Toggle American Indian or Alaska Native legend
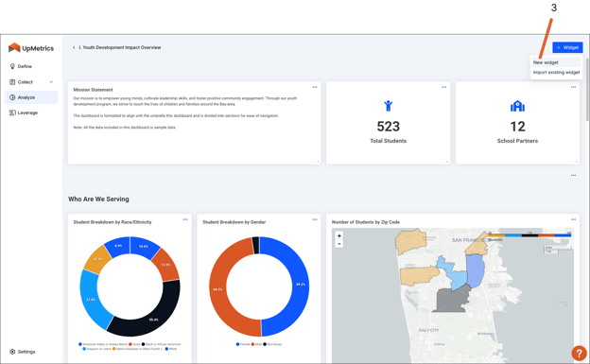 (x=103, y=344)
